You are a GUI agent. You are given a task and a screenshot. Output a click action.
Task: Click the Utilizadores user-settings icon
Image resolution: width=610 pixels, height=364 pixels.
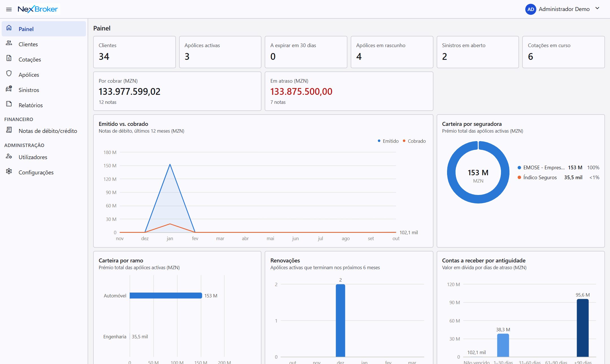click(x=9, y=156)
